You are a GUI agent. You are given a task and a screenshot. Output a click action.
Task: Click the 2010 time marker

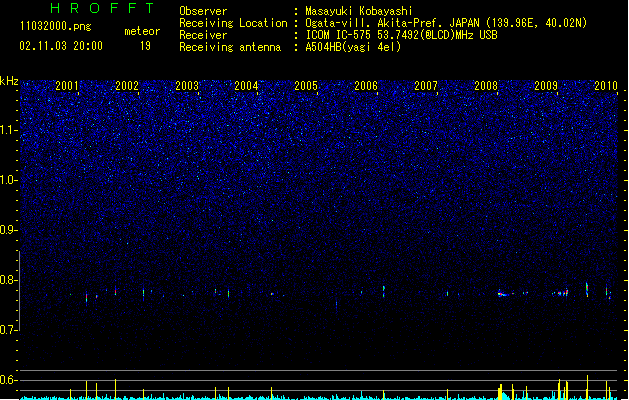point(606,85)
